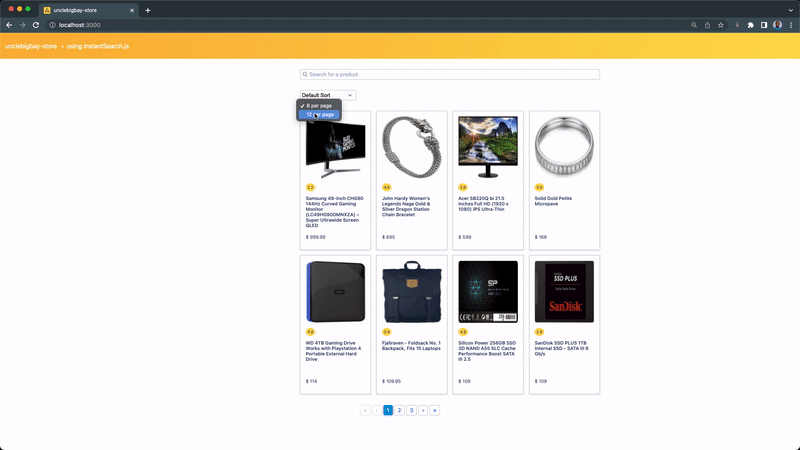This screenshot has width=800, height=450.
Task: Choose 8 per page option
Action: [319, 106]
